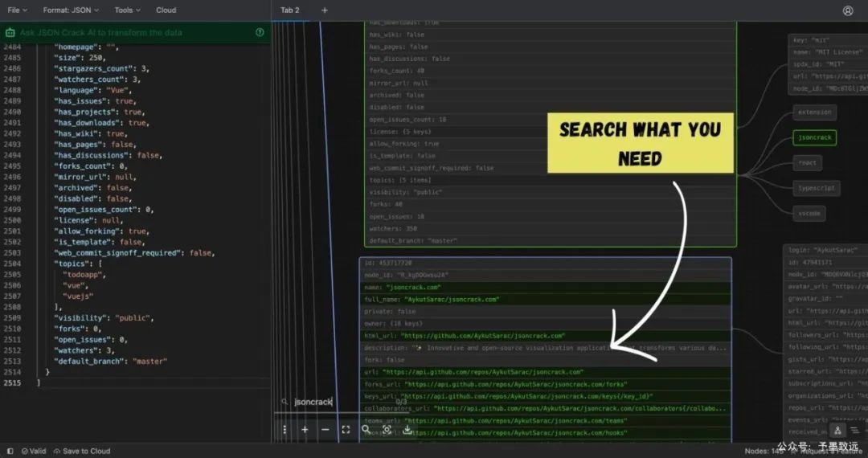This screenshot has width=868, height=458.
Task: Click the watchers: 350 graph row
Action: click(x=551, y=228)
